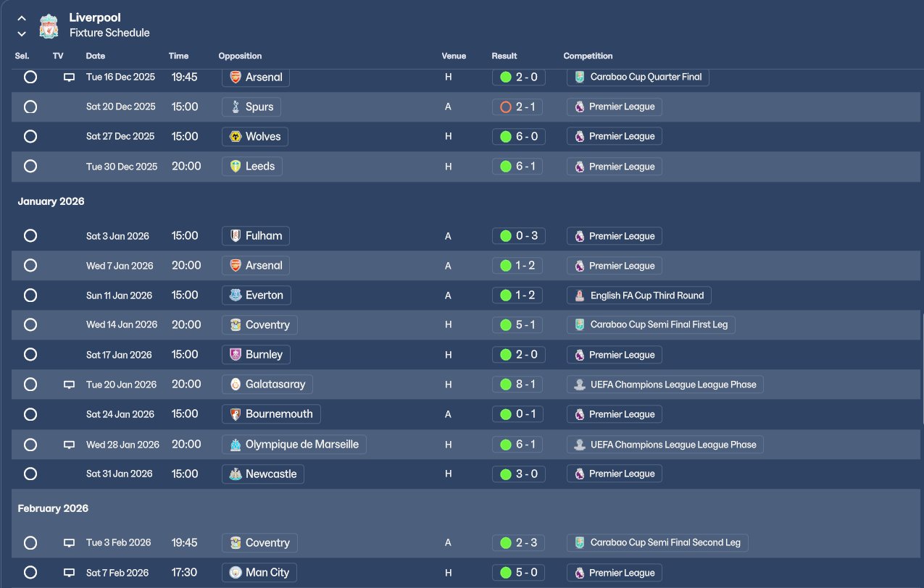The height and width of the screenshot is (588, 924).
Task: Open 0 - 3 result versus Fulham
Action: coord(518,235)
